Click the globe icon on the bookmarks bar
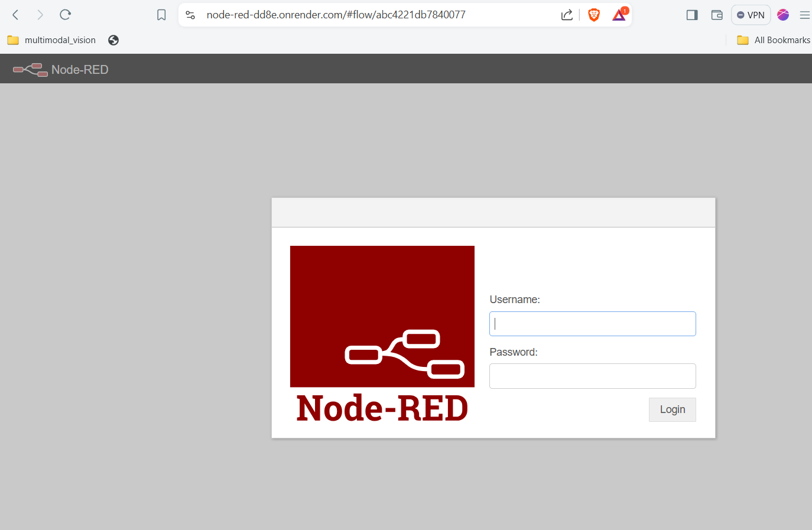Viewport: 812px width, 530px height. pos(112,40)
